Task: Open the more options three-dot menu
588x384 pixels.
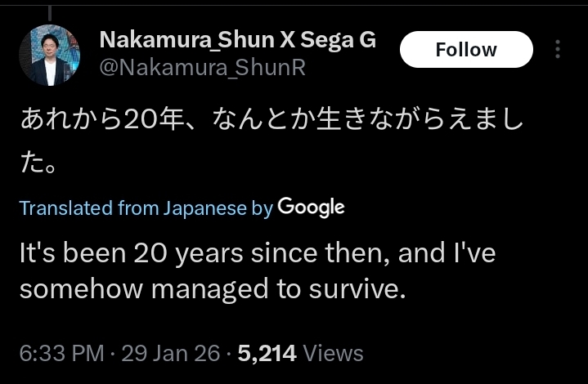Action: 558,50
